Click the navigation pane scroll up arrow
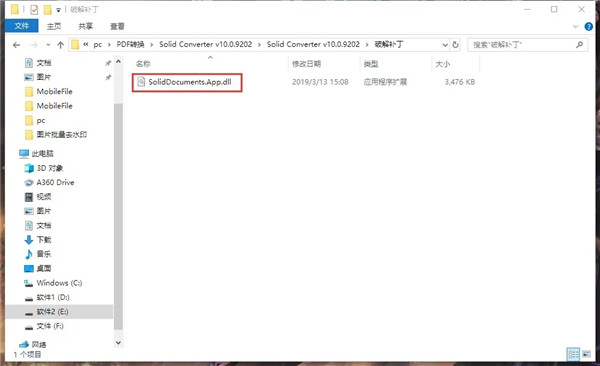600x366 pixels. point(119,61)
